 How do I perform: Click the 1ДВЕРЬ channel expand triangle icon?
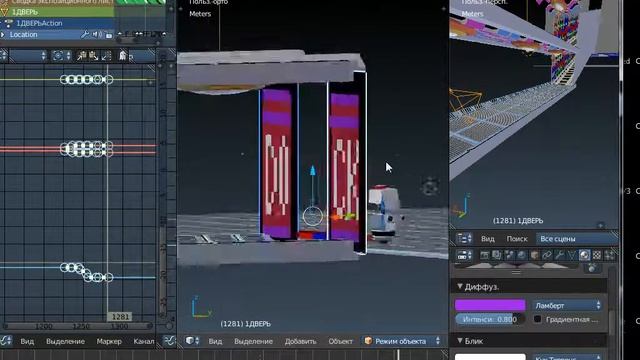[4, 12]
